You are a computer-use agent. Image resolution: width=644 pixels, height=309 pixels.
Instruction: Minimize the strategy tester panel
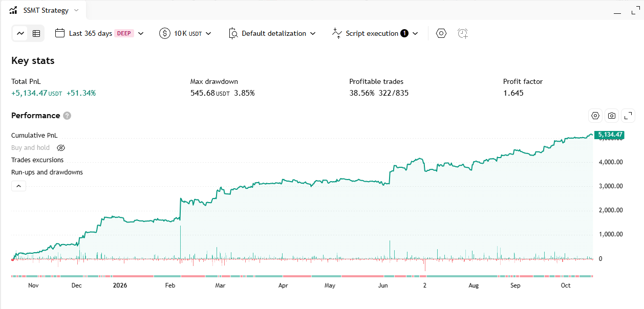618,13
